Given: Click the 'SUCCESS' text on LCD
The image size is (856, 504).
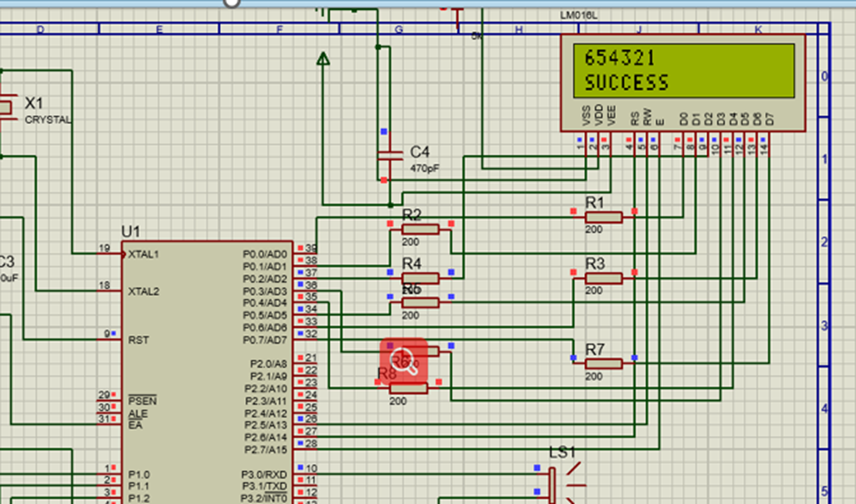Looking at the screenshot, I should click(626, 83).
